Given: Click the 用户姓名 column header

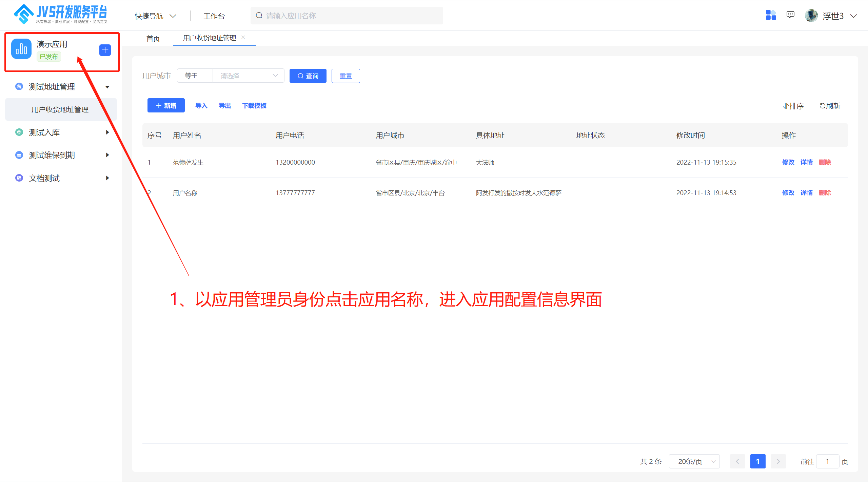Looking at the screenshot, I should (187, 135).
